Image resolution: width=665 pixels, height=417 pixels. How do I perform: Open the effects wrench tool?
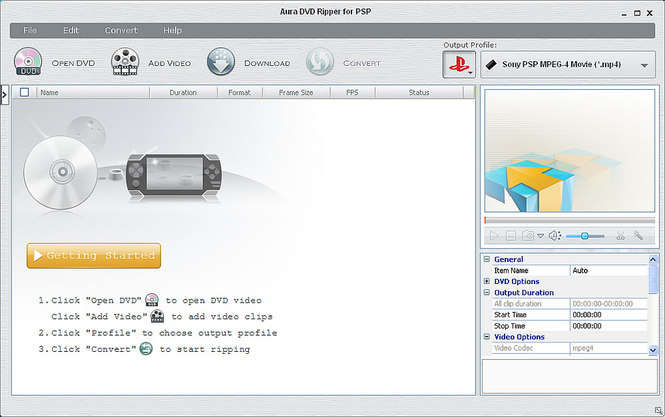(x=638, y=235)
